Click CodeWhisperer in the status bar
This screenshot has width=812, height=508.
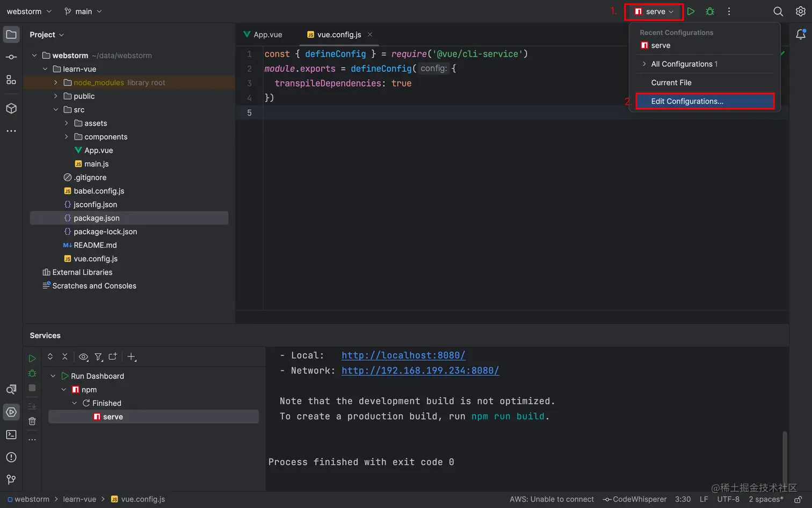click(x=635, y=499)
